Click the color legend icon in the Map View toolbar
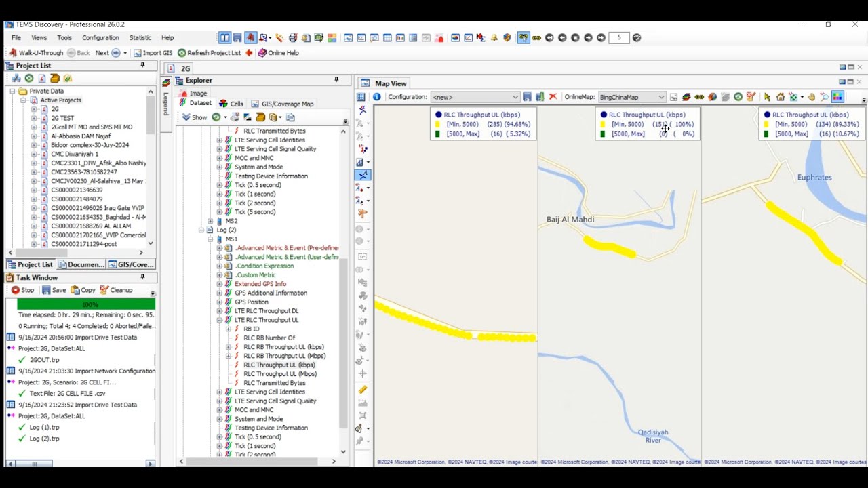The image size is (868, 488). point(837,97)
